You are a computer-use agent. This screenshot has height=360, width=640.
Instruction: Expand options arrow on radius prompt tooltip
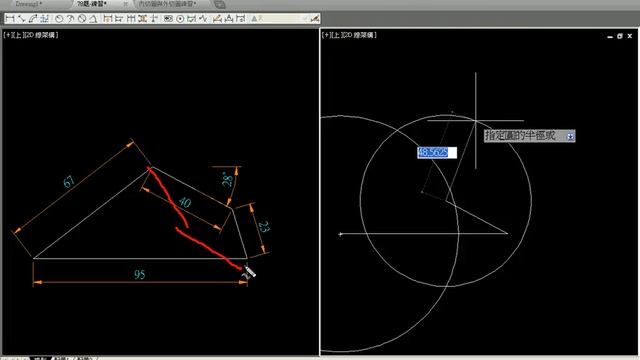(x=570, y=136)
